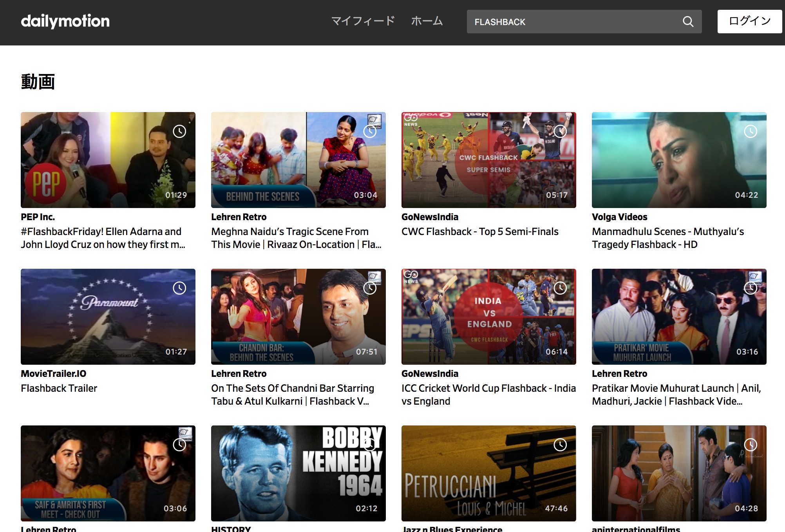Play Chandni Bar Behind The Scenes thumbnail
The width and height of the screenshot is (785, 532).
click(298, 317)
